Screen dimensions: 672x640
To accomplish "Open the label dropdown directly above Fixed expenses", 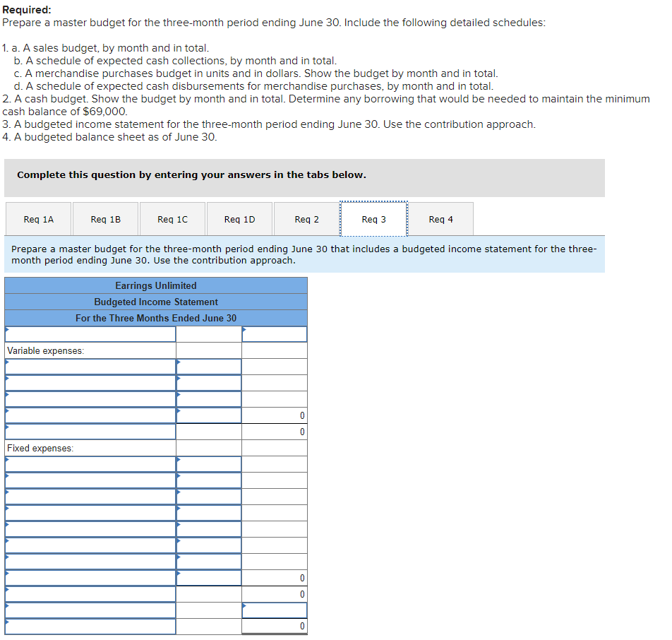I will 90,432.
